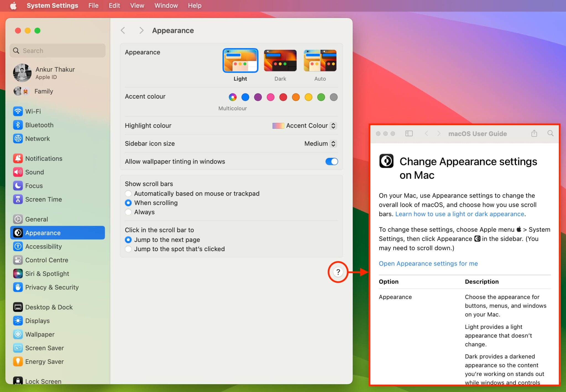Open the Help menu
The height and width of the screenshot is (392, 566).
(x=195, y=6)
